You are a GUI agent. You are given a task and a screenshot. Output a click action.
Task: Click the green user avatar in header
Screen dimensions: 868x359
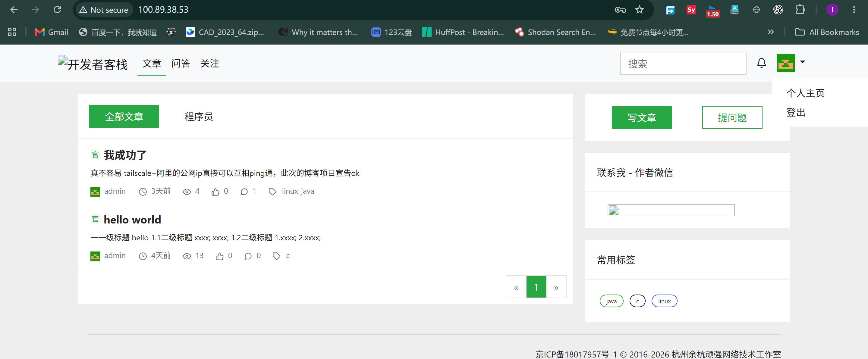point(785,63)
